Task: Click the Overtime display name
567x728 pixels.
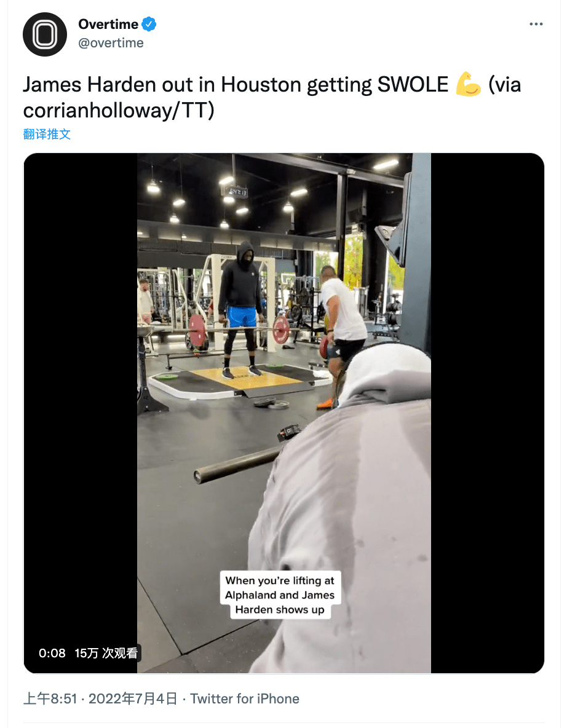Action: point(108,24)
